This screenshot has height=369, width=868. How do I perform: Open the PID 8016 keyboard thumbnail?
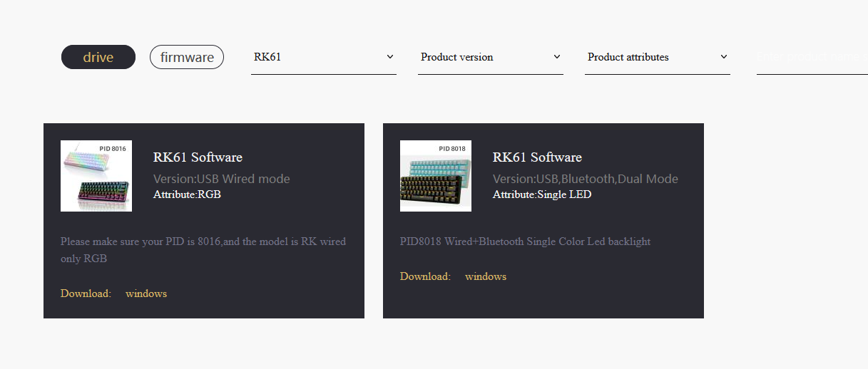point(96,176)
